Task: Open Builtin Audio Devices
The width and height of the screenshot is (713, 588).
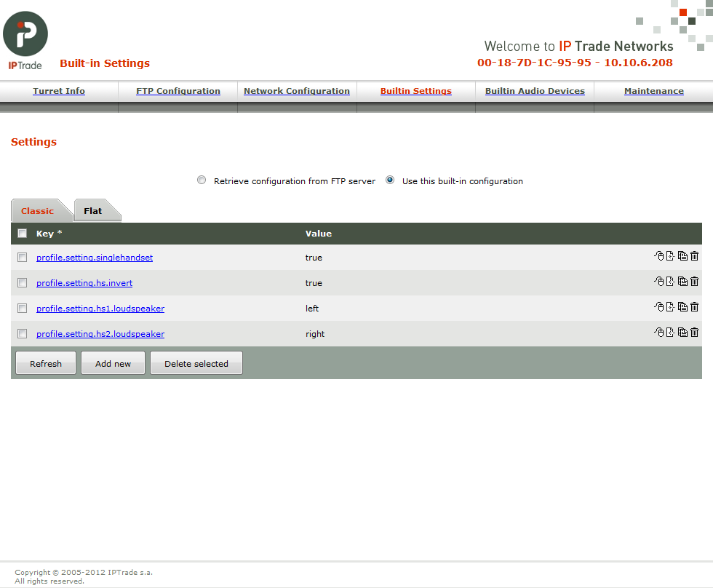Action: point(535,91)
